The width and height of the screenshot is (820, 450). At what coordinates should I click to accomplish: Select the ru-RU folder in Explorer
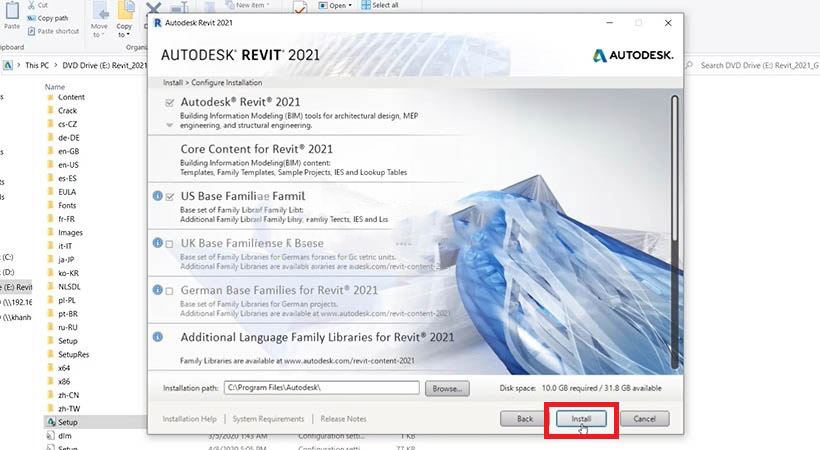68,328
